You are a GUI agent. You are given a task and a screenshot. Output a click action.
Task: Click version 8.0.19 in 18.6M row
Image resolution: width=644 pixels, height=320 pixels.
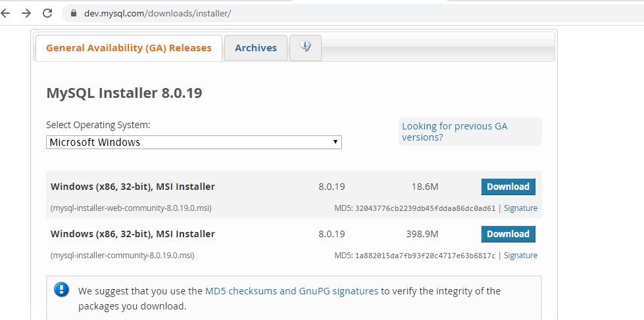coord(332,187)
